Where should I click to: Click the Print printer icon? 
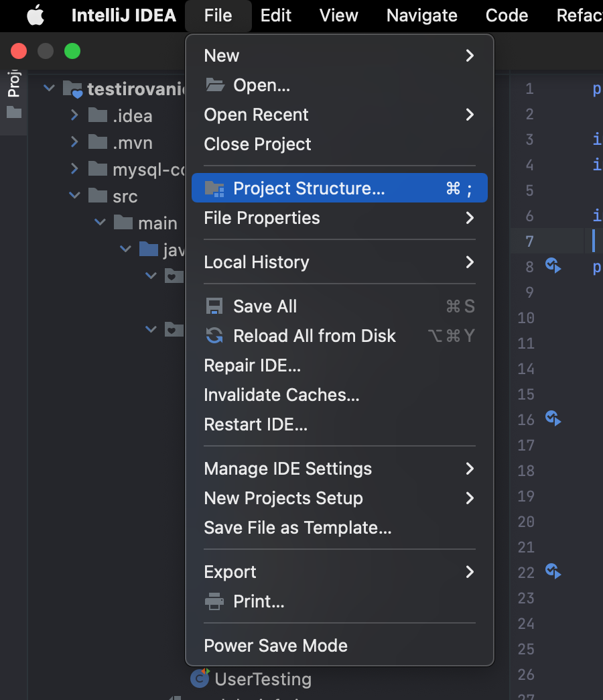[x=214, y=601]
